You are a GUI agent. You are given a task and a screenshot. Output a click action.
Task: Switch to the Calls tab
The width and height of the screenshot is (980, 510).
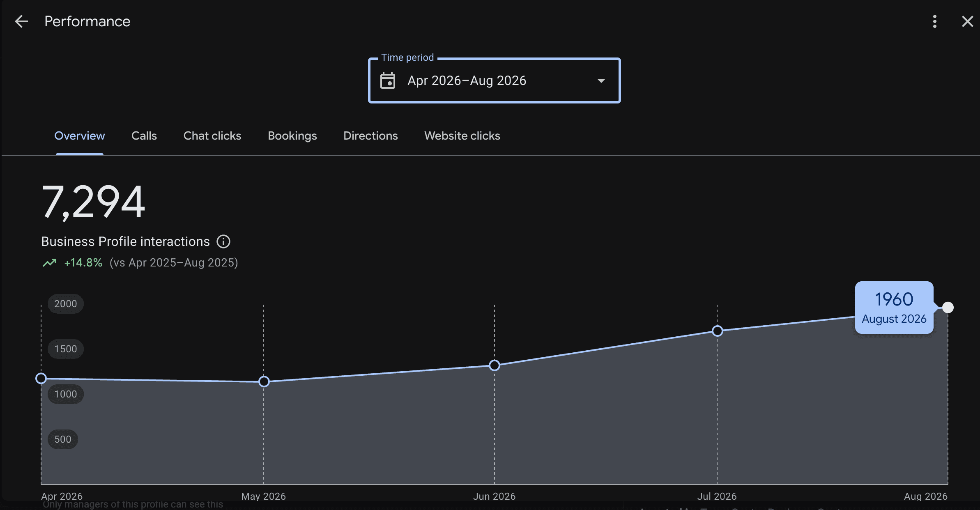144,136
